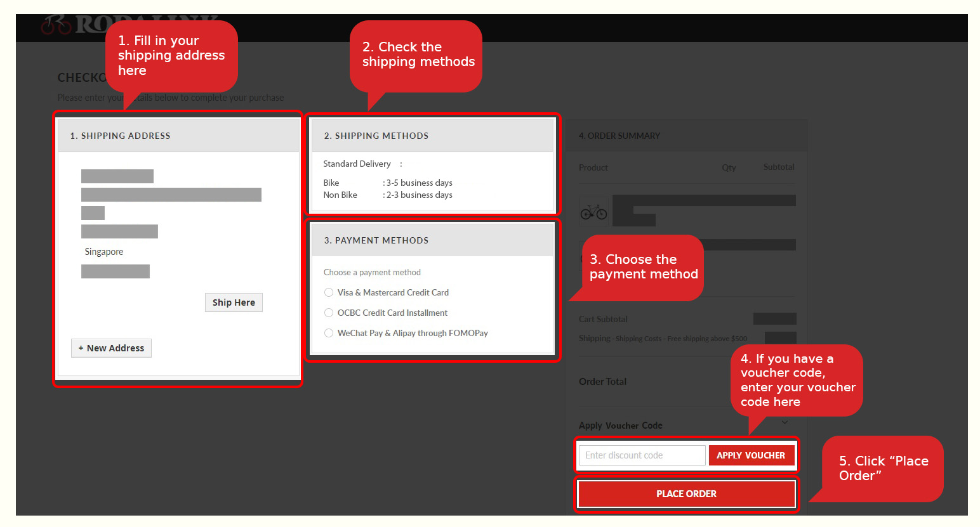Screen dimensions: 980x527
Task: Click the "Fill in your shipping address" callout
Action: click(171, 56)
